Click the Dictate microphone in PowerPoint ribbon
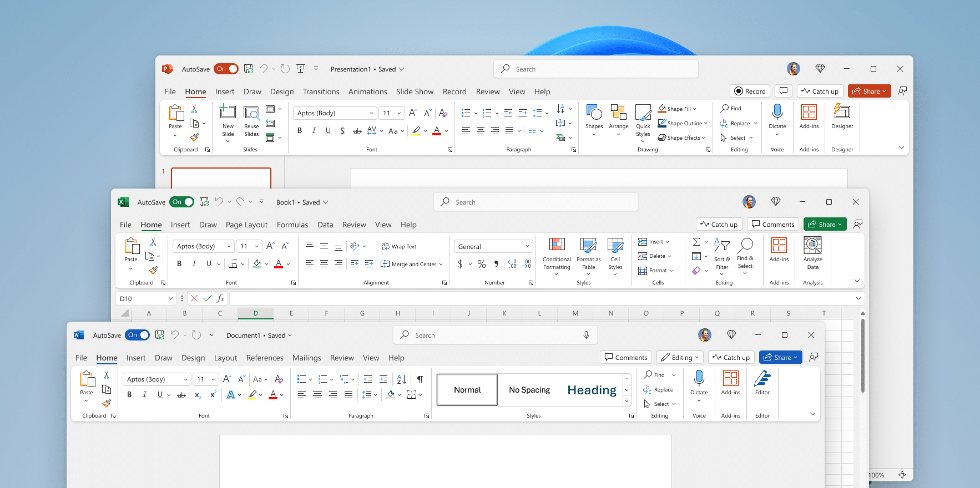The image size is (980, 488). 777,113
